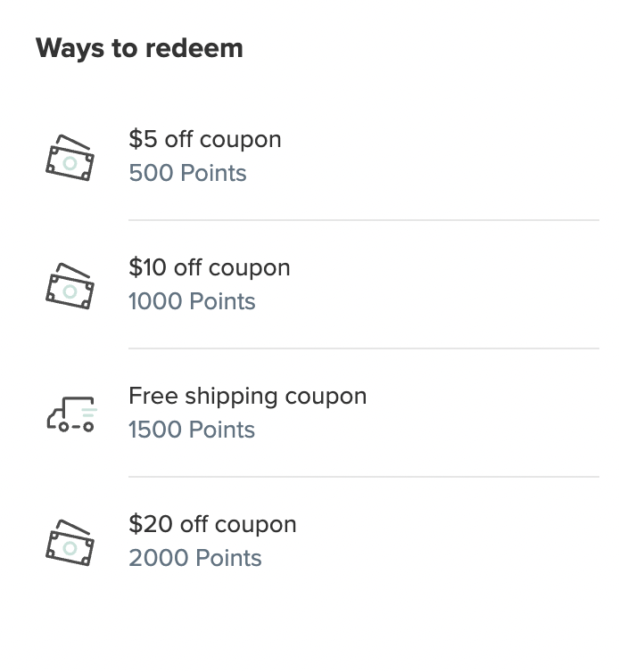619x672 pixels.
Task: Click the cash icon beside $20 off coupon
Action: [70, 542]
